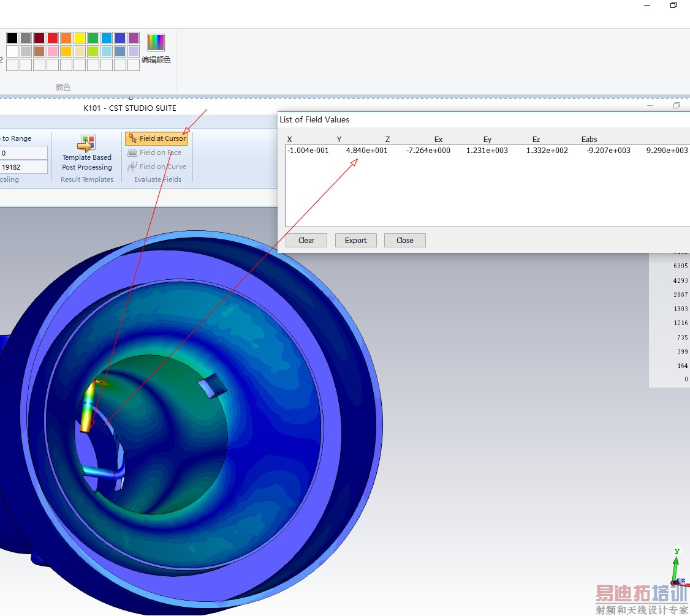
Task: Pick the dark red color swatch
Action: click(39, 38)
